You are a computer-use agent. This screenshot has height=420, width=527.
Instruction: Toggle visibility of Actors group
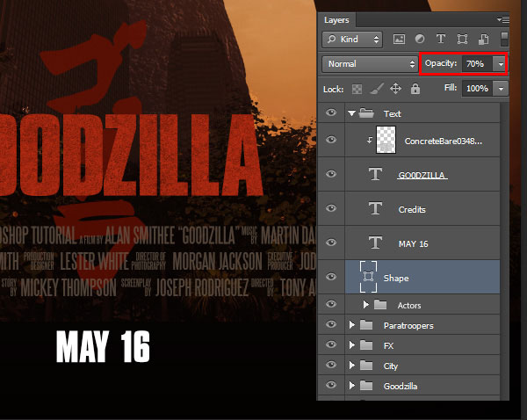point(331,304)
